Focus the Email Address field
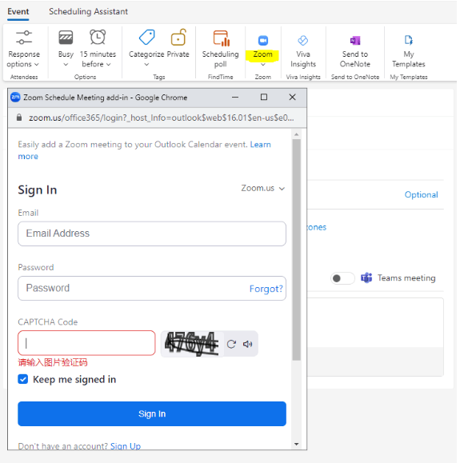The width and height of the screenshot is (476, 463). pyautogui.click(x=152, y=233)
